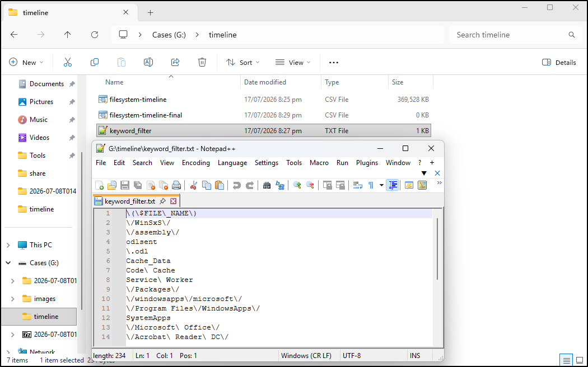This screenshot has width=588, height=367.
Task: Click Close All icon in Notepad++ toolbar
Action: click(x=164, y=185)
